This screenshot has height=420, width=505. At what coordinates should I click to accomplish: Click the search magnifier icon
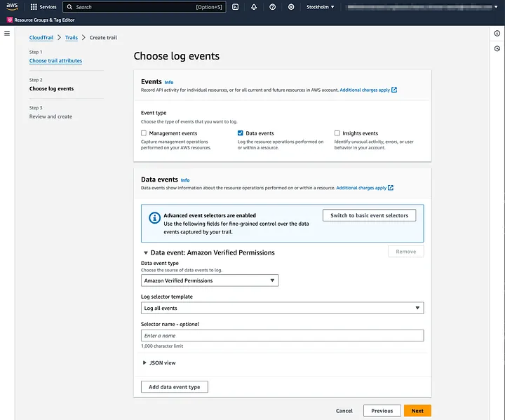[69, 7]
